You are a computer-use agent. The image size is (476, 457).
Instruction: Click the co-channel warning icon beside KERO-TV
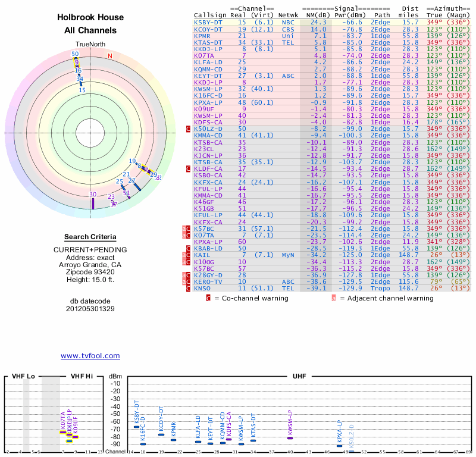tap(189, 281)
